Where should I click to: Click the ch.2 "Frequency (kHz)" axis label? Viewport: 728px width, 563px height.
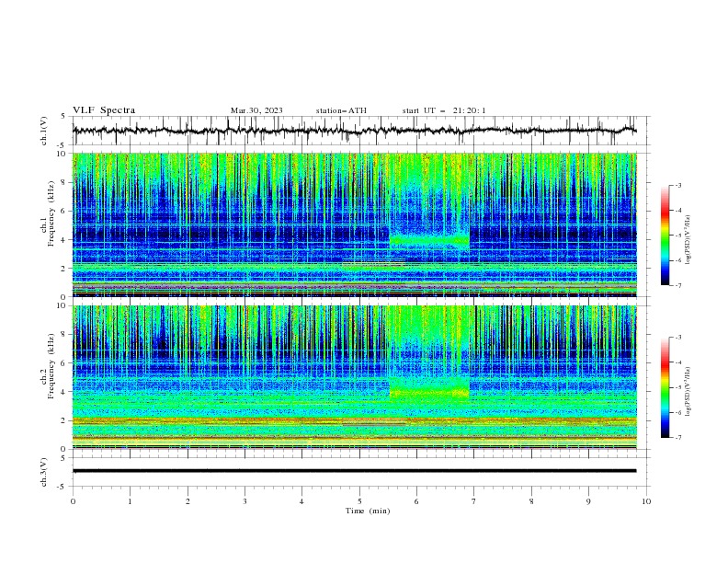51,366
